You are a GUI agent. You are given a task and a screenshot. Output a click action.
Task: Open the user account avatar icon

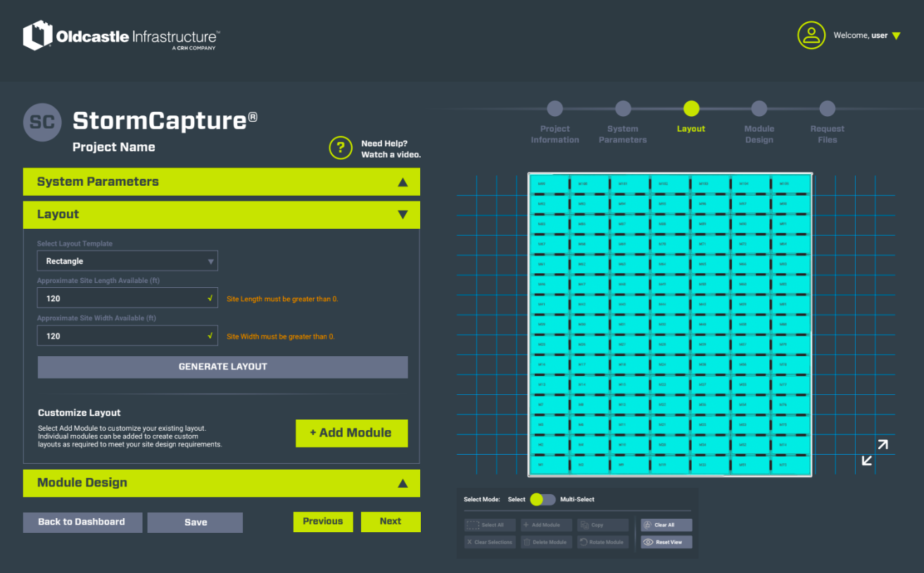point(811,35)
